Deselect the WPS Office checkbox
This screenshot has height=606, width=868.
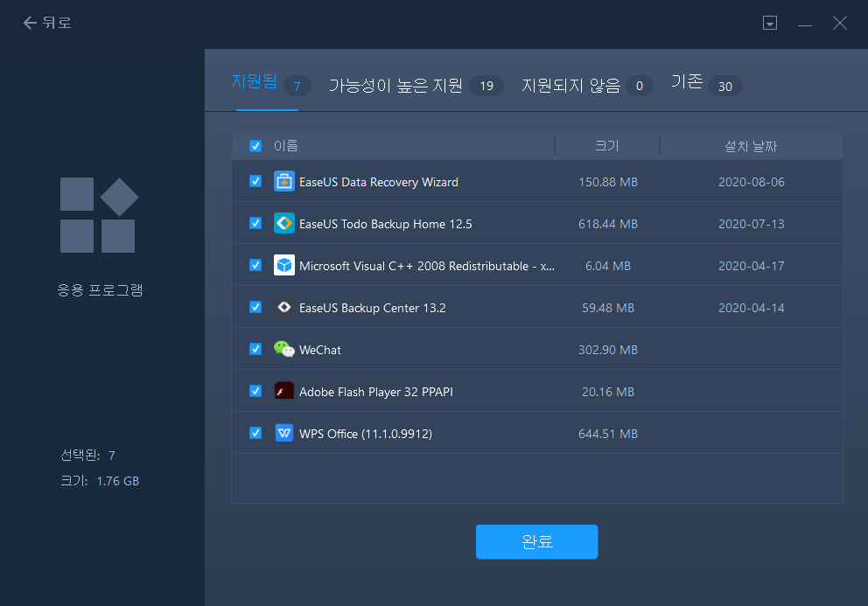pos(255,433)
